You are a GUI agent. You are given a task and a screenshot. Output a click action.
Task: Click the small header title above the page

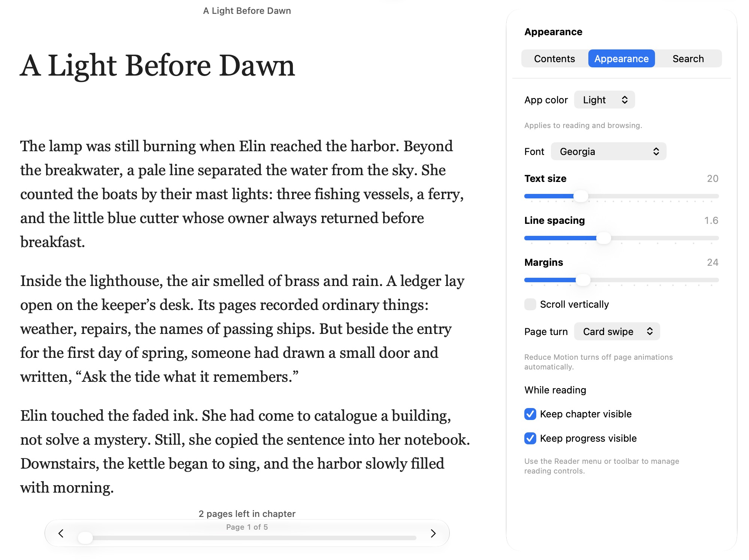[247, 11]
